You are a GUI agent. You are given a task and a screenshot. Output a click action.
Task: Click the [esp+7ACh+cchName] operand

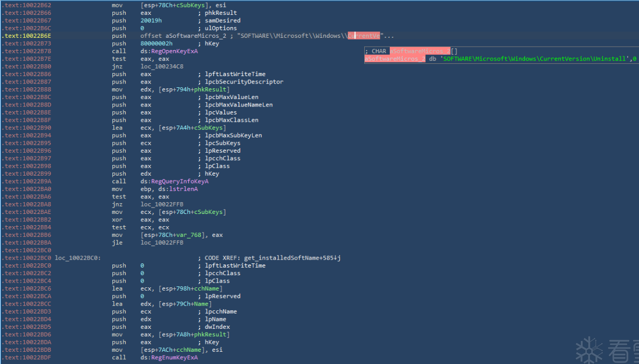[x=173, y=350]
